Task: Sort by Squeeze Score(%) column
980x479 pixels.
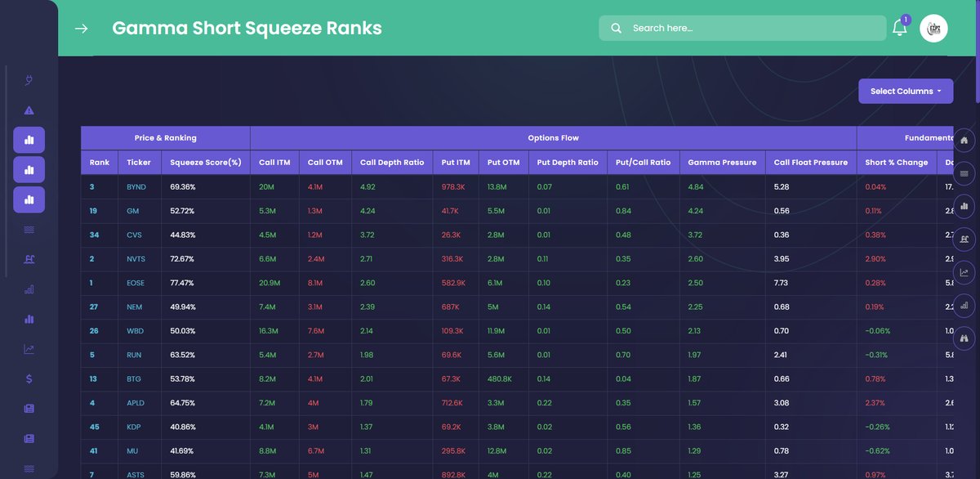Action: point(206,163)
